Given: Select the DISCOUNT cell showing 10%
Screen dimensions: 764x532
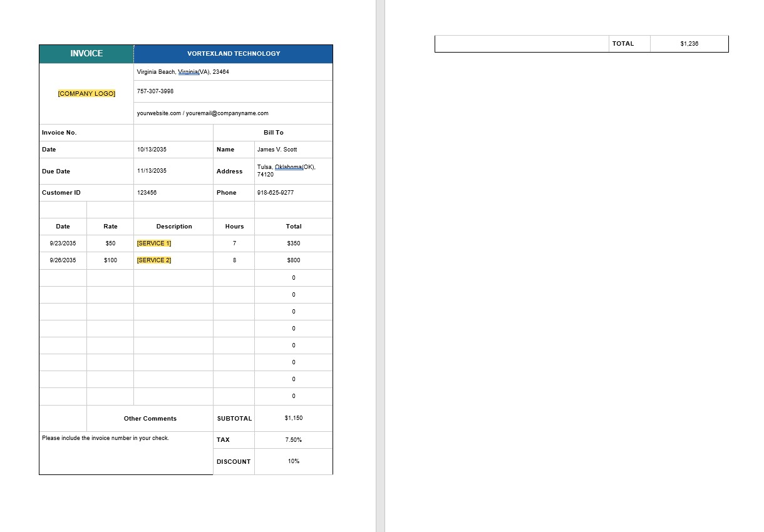Looking at the screenshot, I should (293, 461).
